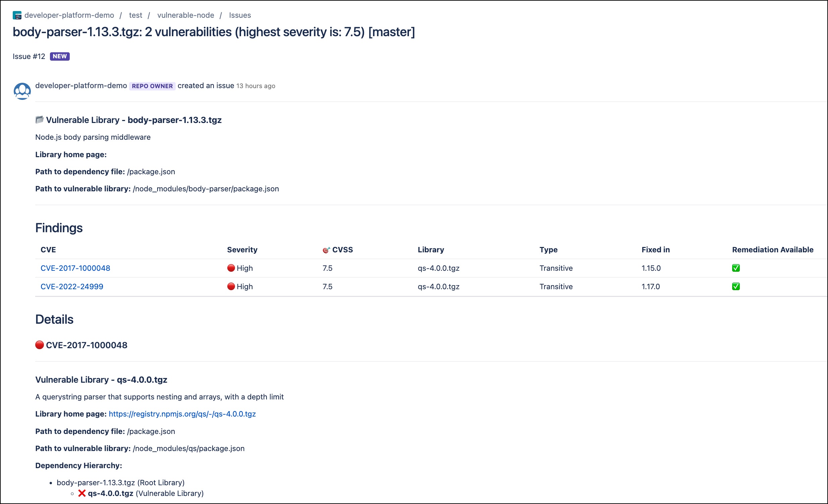Viewport: 828px width, 504px height.
Task: Click body-parser-1.13.3.tgz (Root Library) list item
Action: click(121, 483)
